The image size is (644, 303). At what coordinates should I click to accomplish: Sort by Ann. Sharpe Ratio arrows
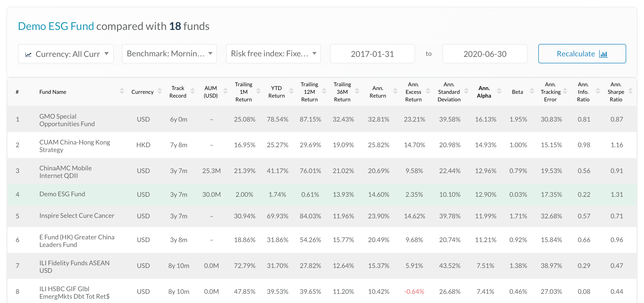[x=631, y=91]
